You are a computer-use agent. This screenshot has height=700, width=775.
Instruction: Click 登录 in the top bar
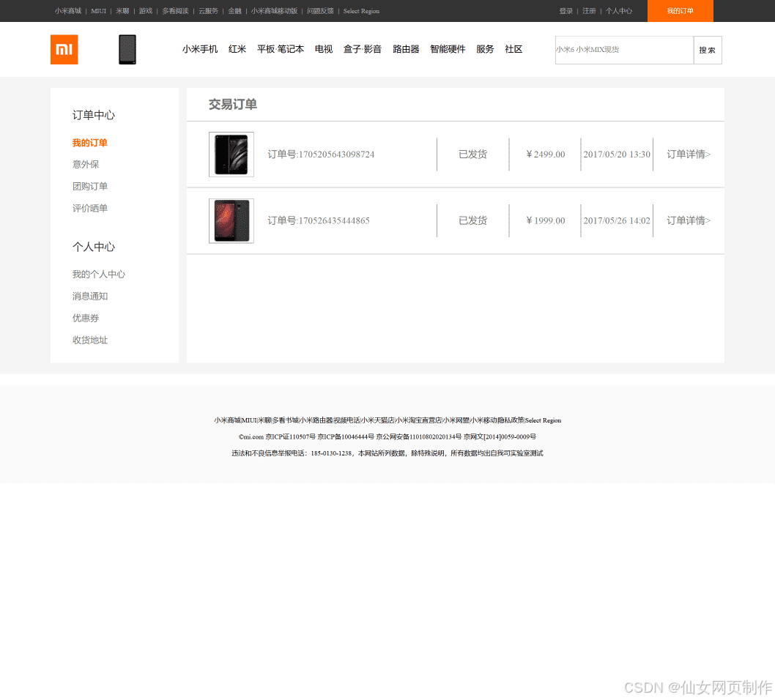(566, 11)
